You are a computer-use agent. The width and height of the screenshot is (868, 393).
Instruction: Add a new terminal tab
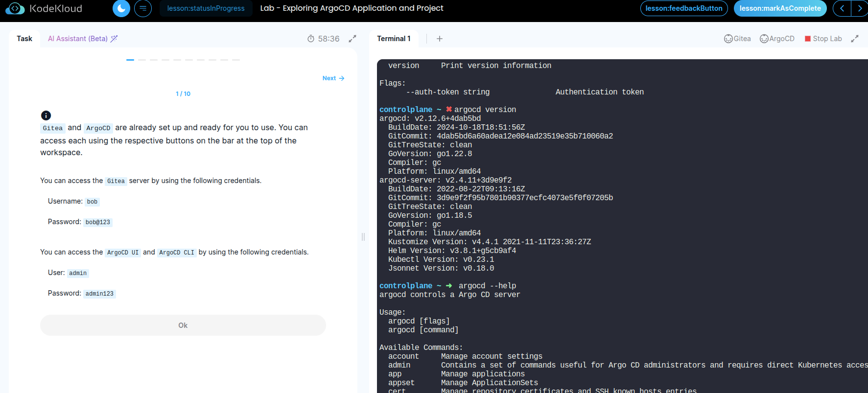tap(440, 39)
